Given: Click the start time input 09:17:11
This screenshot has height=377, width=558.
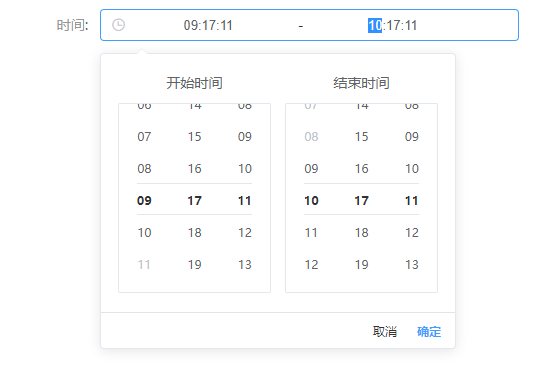Looking at the screenshot, I should tap(208, 25).
